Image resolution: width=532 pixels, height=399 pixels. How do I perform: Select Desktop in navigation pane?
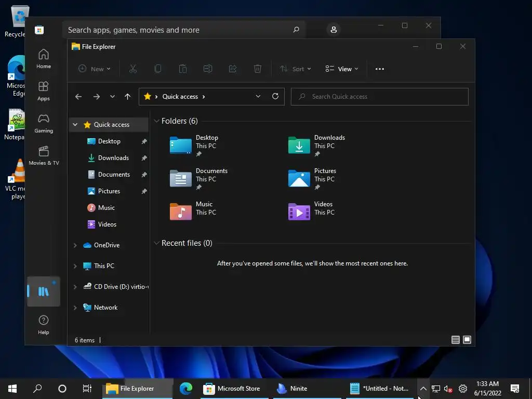click(109, 141)
